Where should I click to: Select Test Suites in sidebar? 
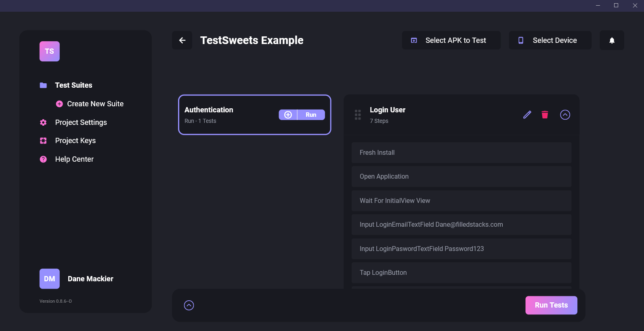pos(73,85)
